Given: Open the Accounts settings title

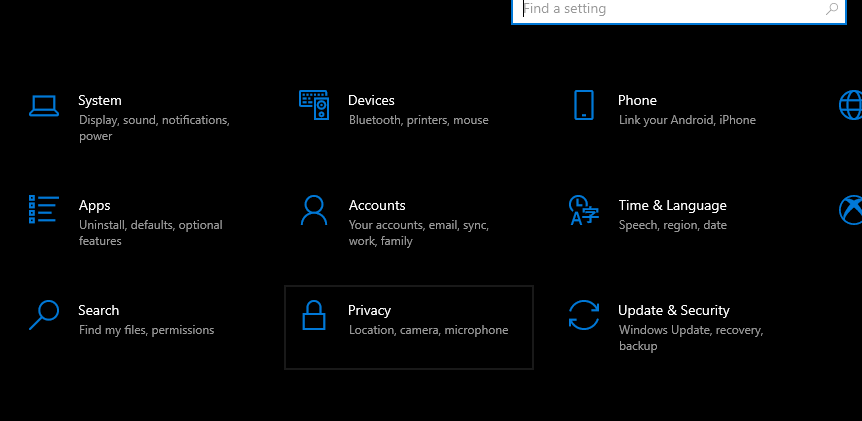Looking at the screenshot, I should [377, 206].
